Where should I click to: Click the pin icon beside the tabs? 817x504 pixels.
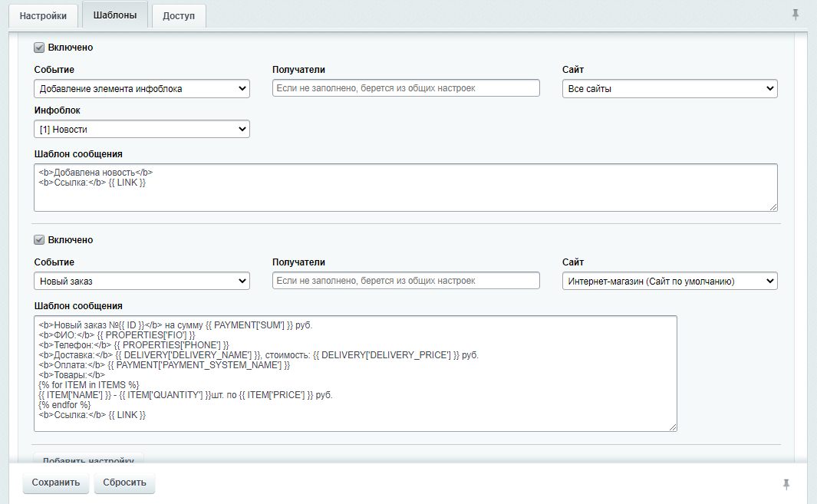coord(796,15)
